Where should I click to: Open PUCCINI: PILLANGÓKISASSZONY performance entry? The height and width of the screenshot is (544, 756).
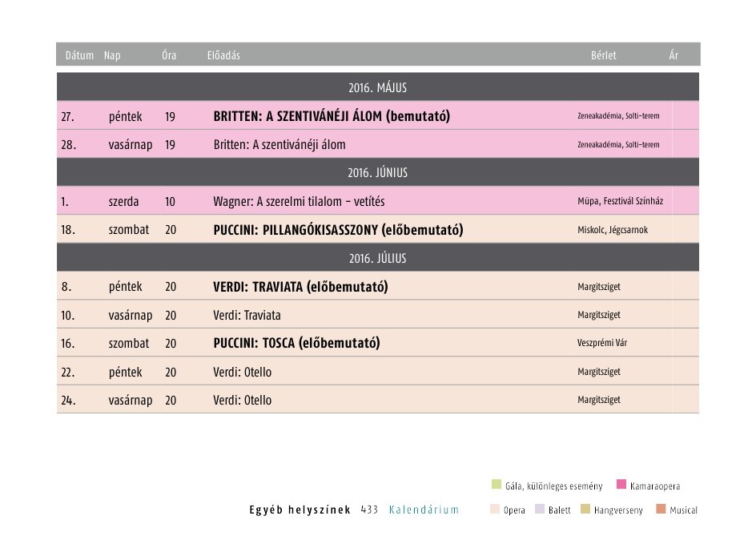[x=338, y=230]
